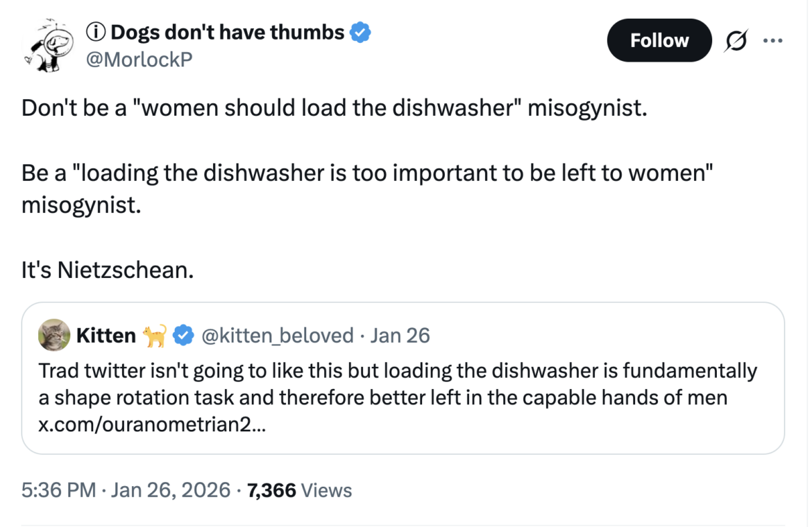Click the MorlockP profile avatar
812x527 pixels.
click(x=48, y=46)
